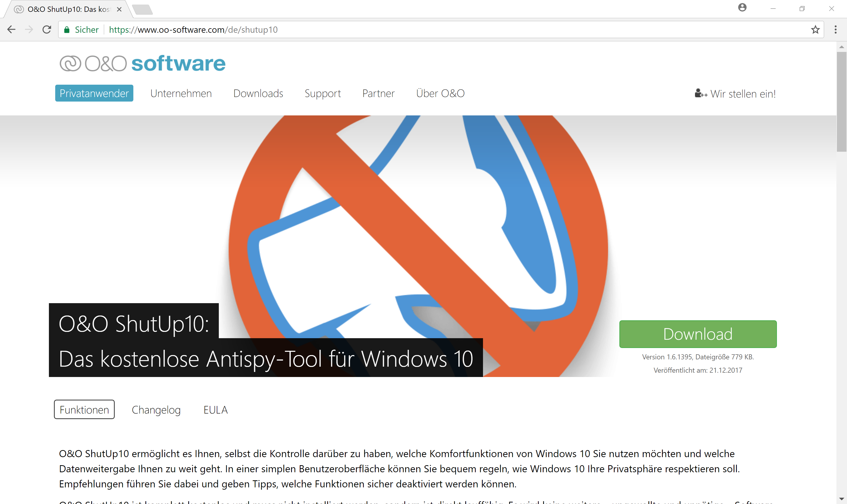Select the Privatanwender menu item
The height and width of the screenshot is (504, 847).
tap(94, 93)
